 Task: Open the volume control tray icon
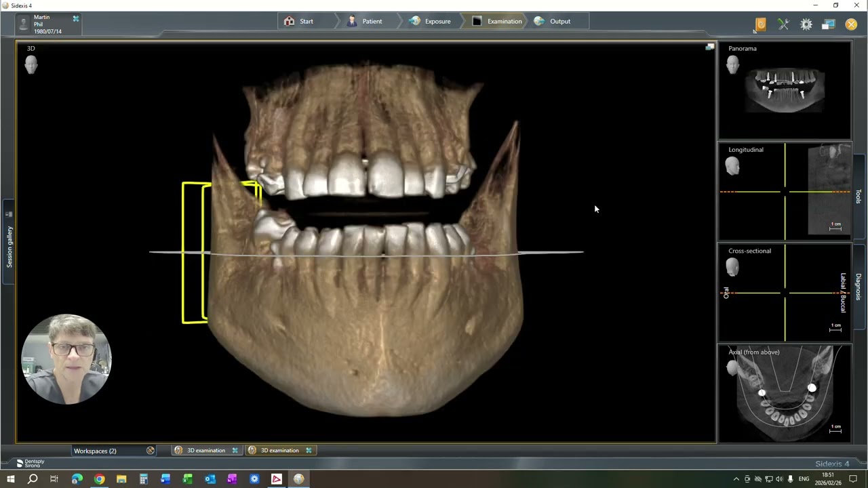[779, 479]
